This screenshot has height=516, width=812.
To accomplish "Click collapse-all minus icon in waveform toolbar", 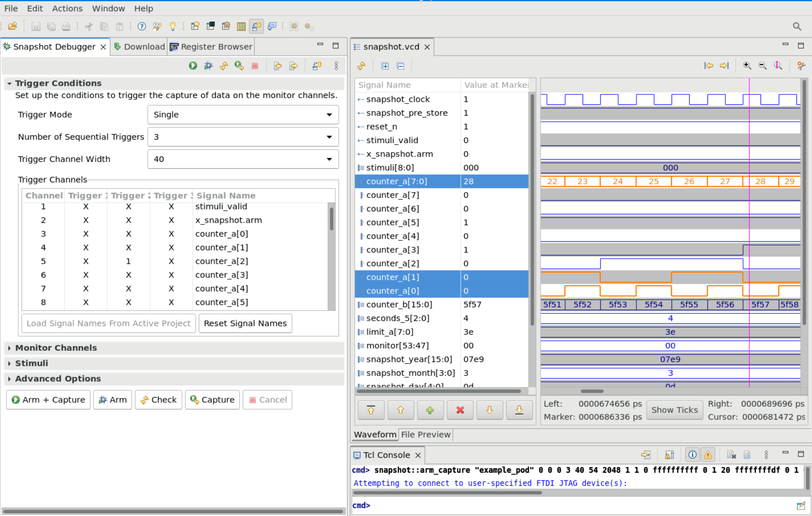I will coord(401,66).
